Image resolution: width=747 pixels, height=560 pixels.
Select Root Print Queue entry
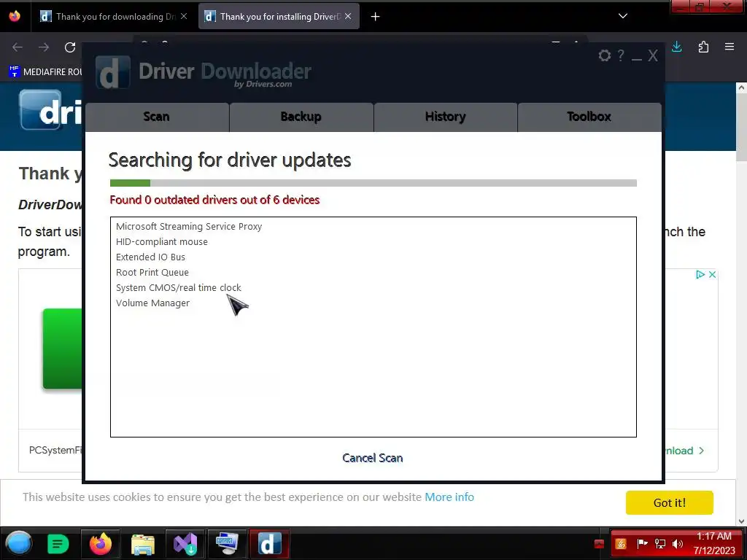(x=152, y=273)
